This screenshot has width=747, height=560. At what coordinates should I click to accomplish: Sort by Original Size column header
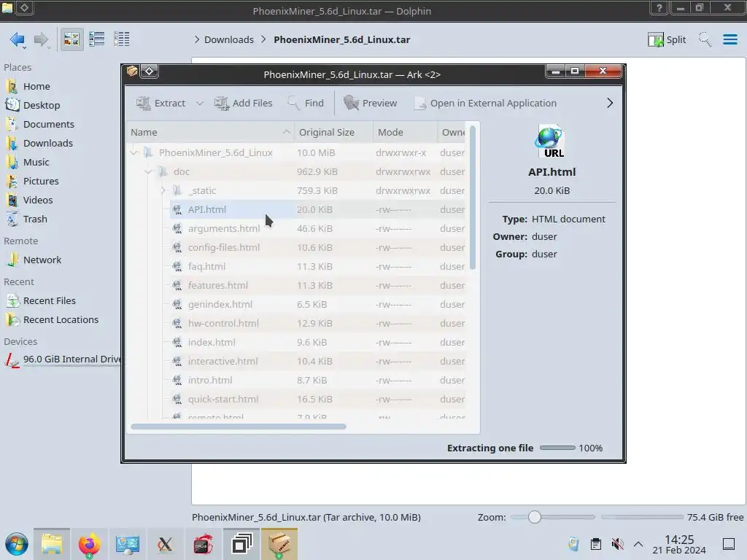pos(333,133)
